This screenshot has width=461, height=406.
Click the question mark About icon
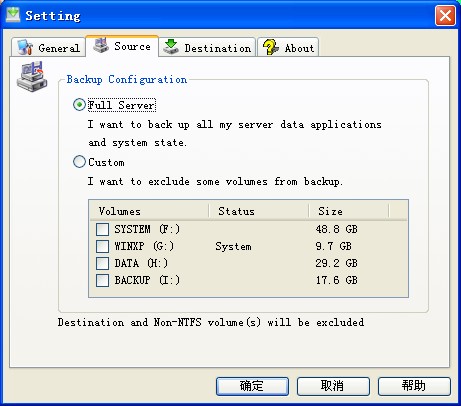(270, 47)
